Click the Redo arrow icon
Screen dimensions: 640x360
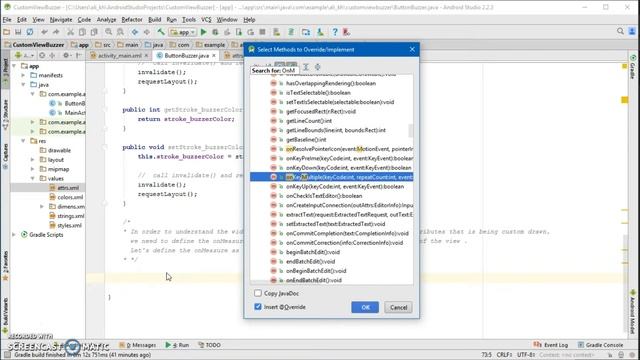pyautogui.click(x=56, y=32)
